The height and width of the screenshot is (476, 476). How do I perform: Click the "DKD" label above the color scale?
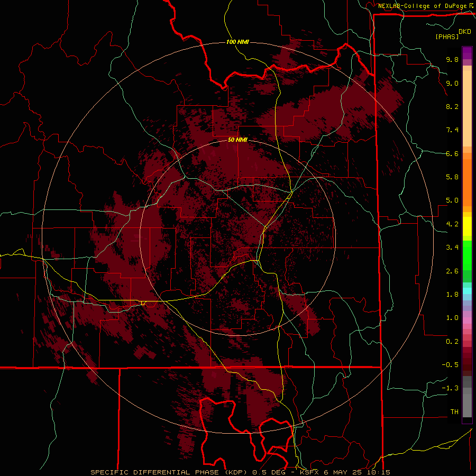click(x=465, y=32)
